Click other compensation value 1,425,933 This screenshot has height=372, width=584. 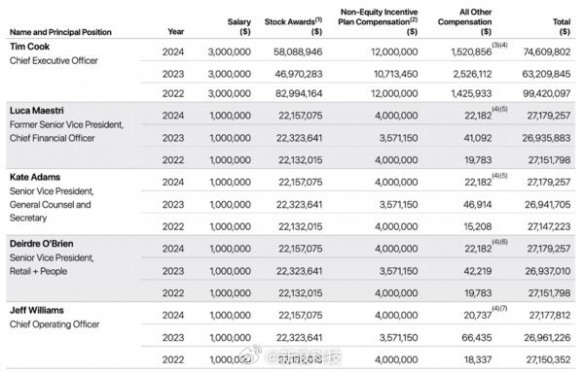tap(472, 93)
